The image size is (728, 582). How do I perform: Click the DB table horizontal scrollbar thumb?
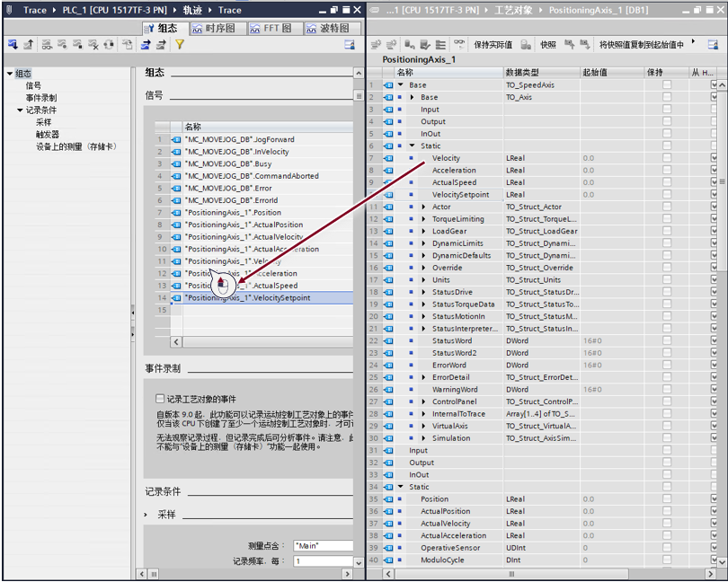click(510, 574)
